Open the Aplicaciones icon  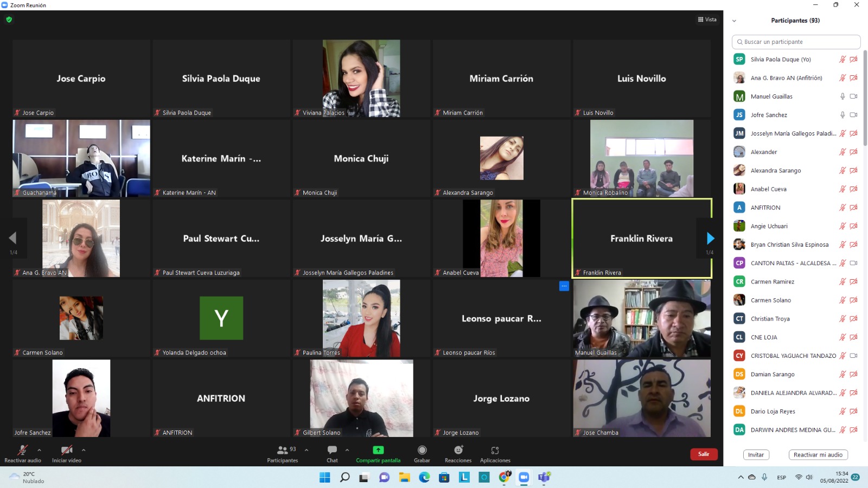point(495,450)
